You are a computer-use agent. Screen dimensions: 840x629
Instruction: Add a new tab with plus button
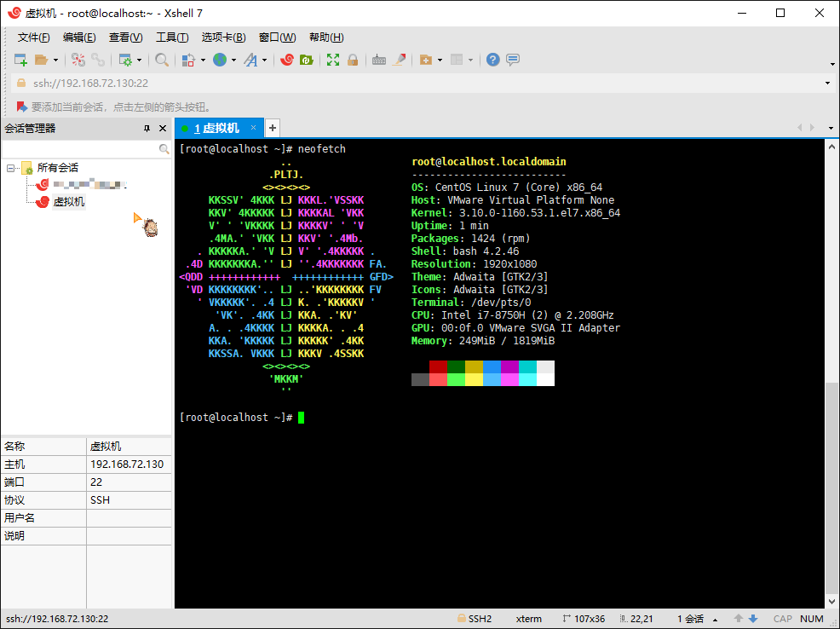point(273,129)
